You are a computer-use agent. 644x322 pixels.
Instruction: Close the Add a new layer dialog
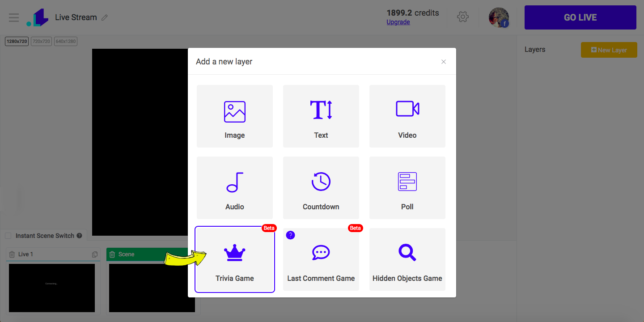[444, 62]
